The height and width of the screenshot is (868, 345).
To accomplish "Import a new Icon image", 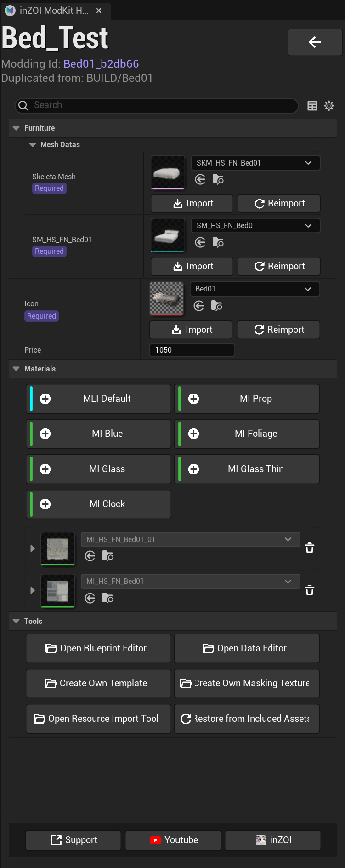I will coord(191,330).
